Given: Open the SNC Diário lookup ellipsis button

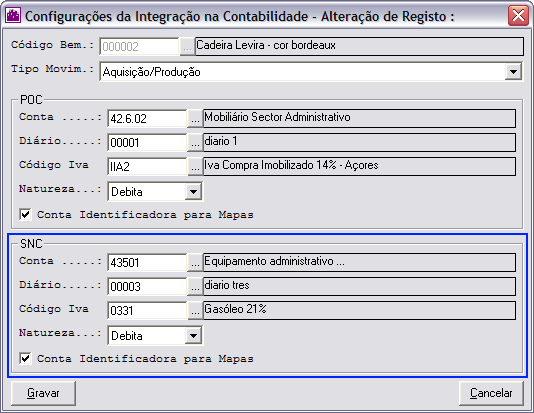Looking at the screenshot, I should (195, 286).
